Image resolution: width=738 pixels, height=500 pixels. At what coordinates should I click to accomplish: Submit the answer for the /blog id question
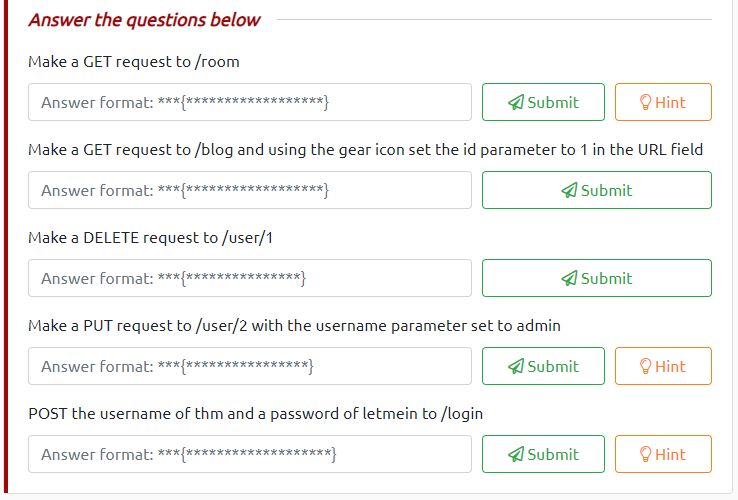(x=596, y=190)
